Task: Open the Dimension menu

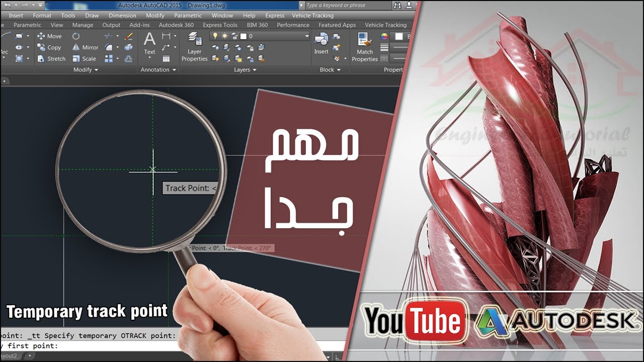Action: [122, 16]
